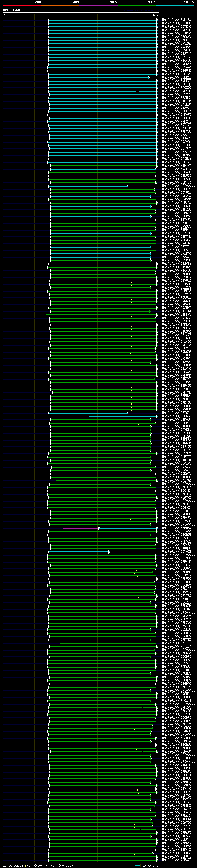The width and height of the screenshot is (197, 868).
Task: Select hit UniRef100_Q5JC56
Action: 176,33
